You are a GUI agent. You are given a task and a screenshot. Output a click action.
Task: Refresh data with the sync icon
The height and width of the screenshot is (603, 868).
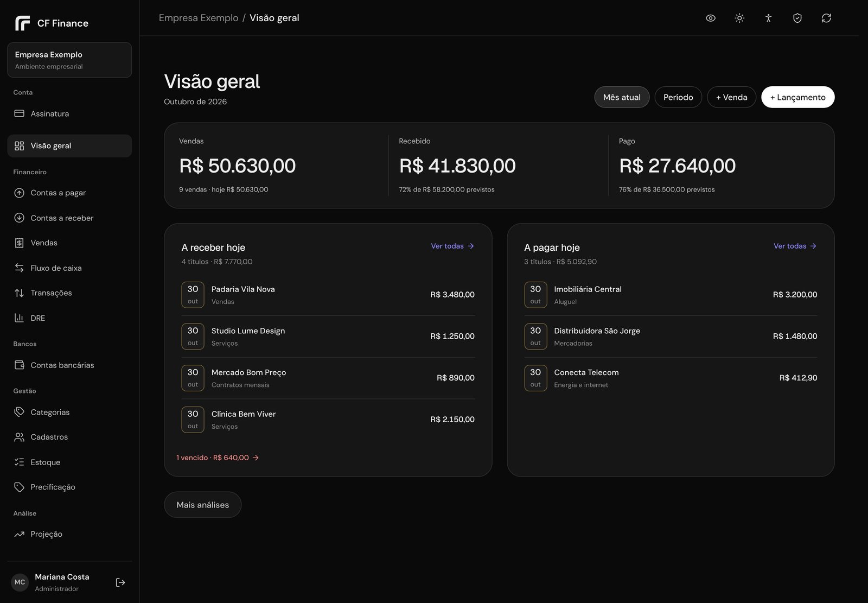point(826,18)
